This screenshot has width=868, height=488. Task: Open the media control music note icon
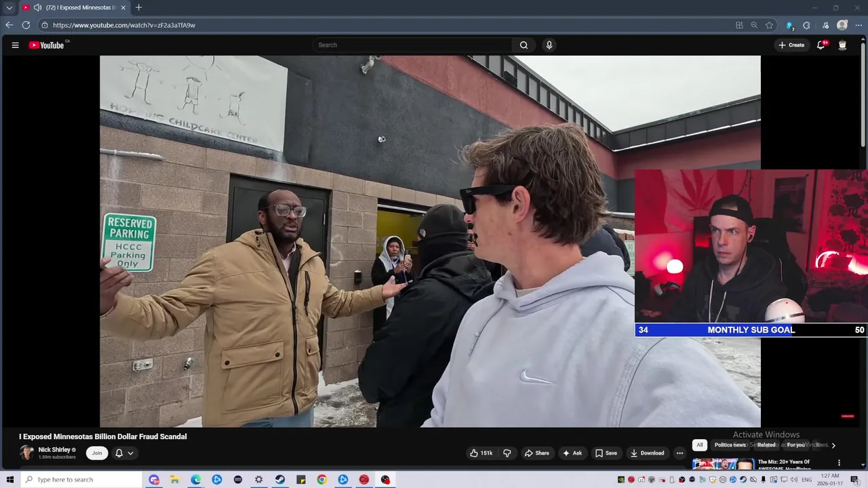825,25
